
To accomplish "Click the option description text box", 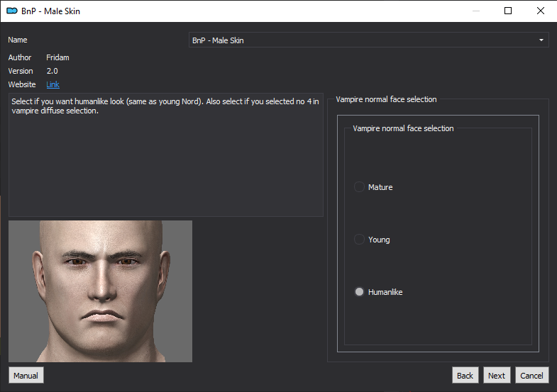I will tap(166, 155).
